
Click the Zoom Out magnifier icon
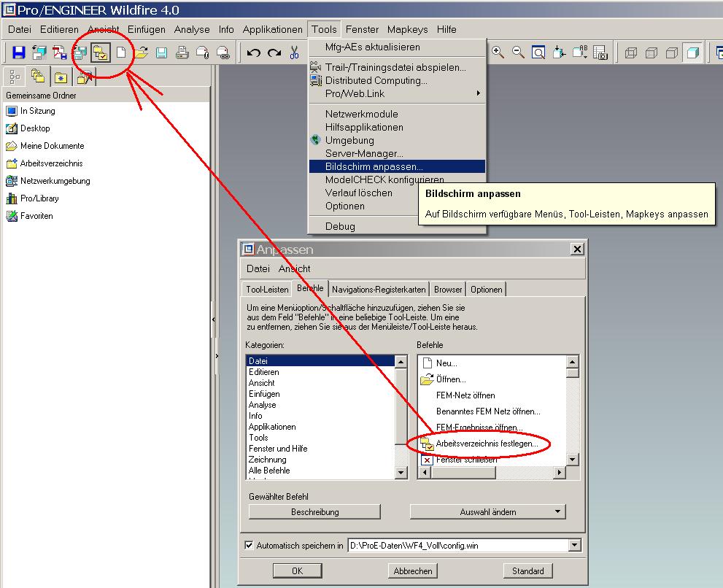click(518, 53)
